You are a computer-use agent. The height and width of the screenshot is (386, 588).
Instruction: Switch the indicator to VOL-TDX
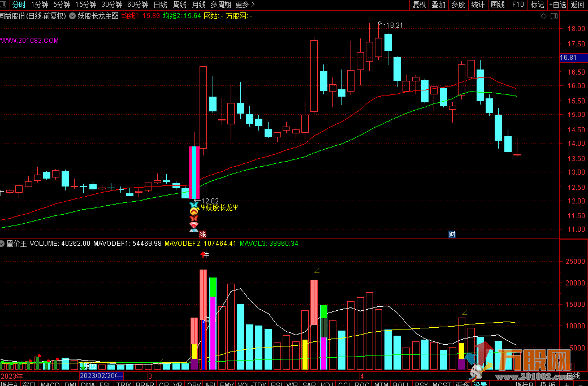pos(252,384)
